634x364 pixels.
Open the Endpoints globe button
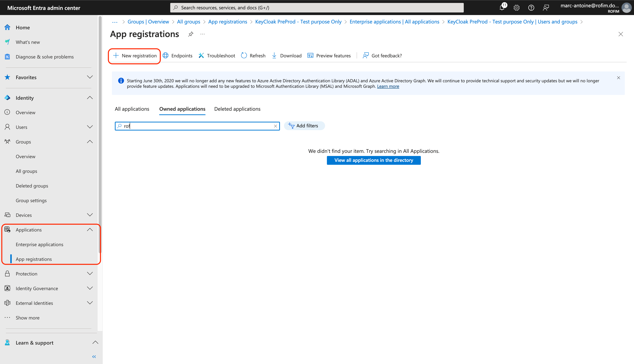coord(177,56)
